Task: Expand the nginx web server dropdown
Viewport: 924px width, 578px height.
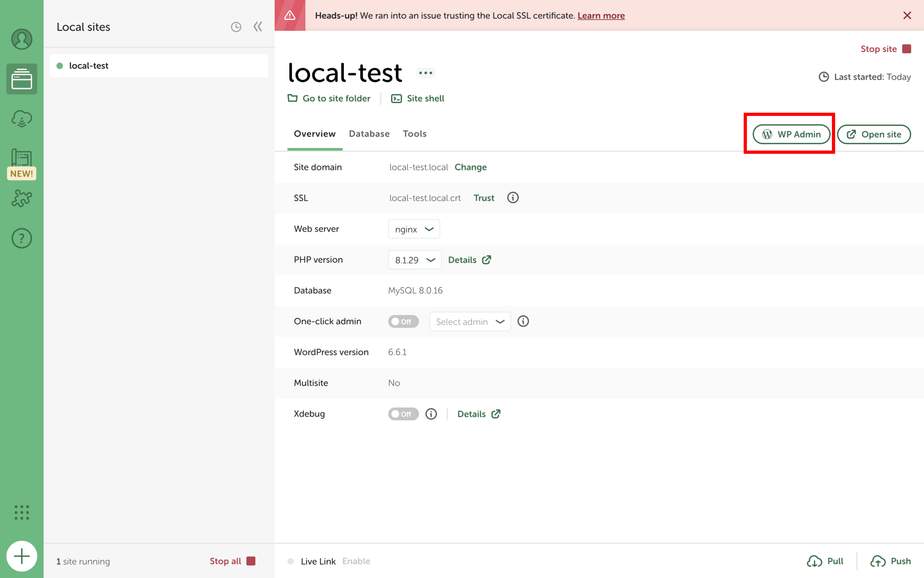Action: tap(414, 229)
